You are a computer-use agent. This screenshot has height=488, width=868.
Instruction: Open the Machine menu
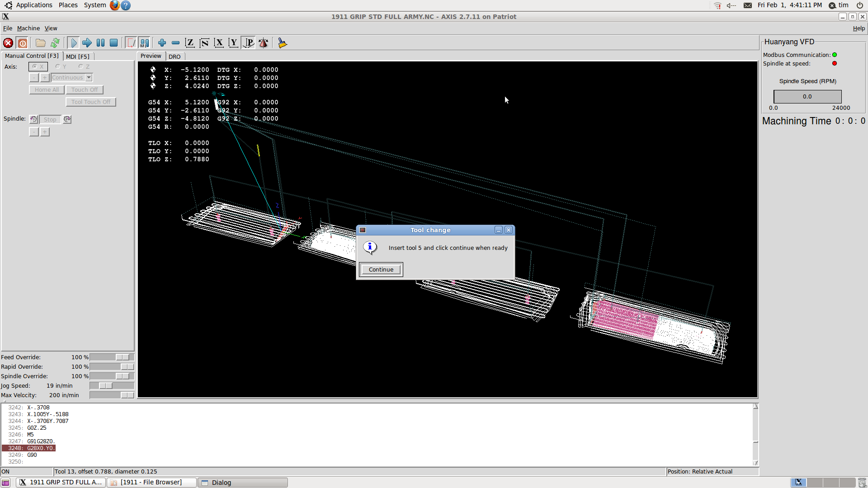pyautogui.click(x=28, y=28)
